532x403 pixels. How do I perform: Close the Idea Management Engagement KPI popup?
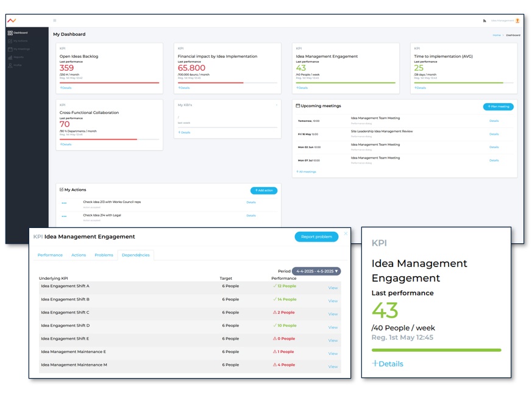[346, 234]
